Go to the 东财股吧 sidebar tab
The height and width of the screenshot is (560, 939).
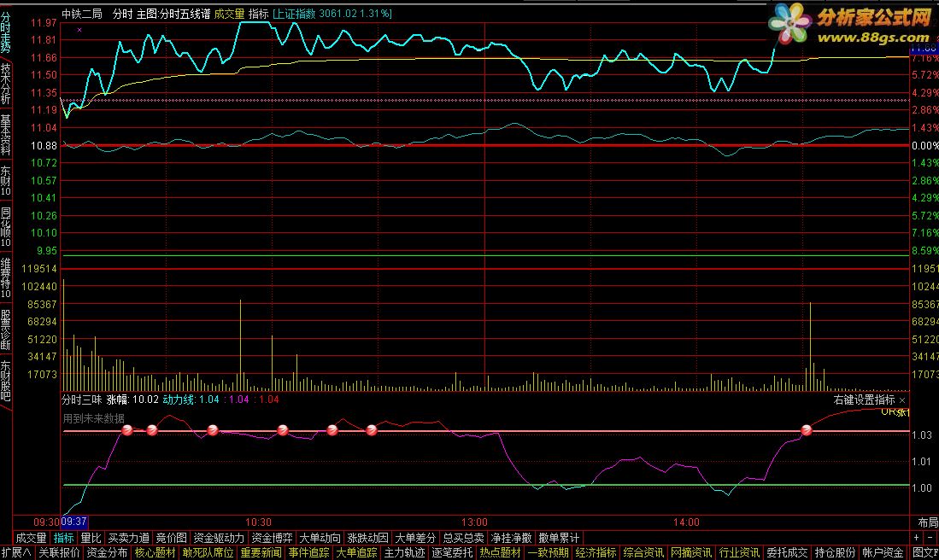tap(5, 380)
